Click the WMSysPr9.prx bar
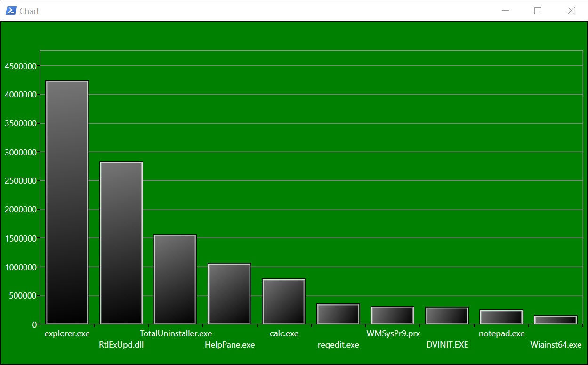Screen dimensions: 588x365 [x=392, y=315]
